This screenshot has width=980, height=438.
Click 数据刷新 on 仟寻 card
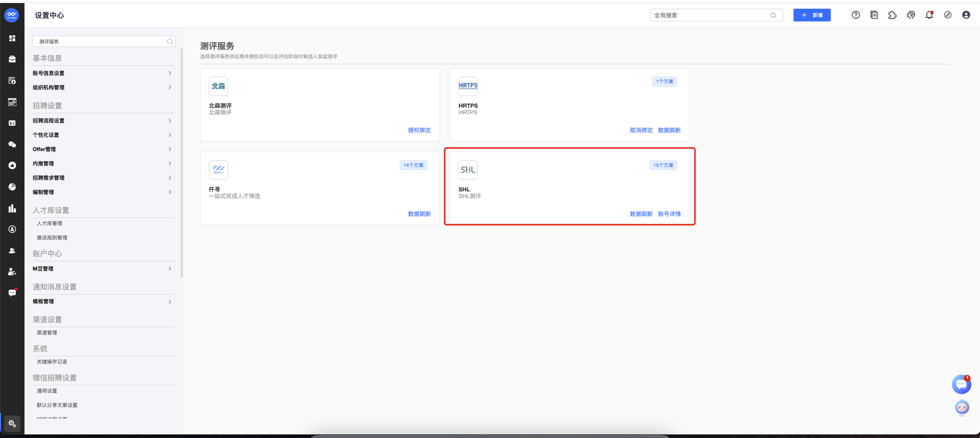420,214
